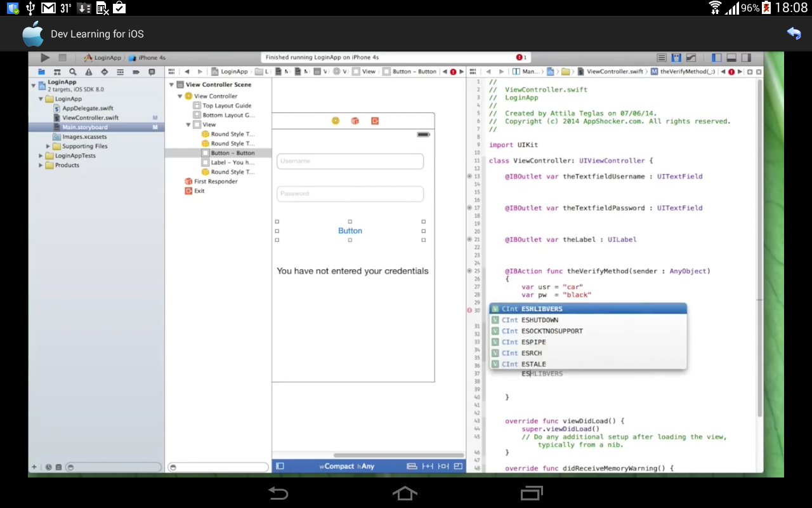Collapse the View Controller Scene

tap(171, 84)
